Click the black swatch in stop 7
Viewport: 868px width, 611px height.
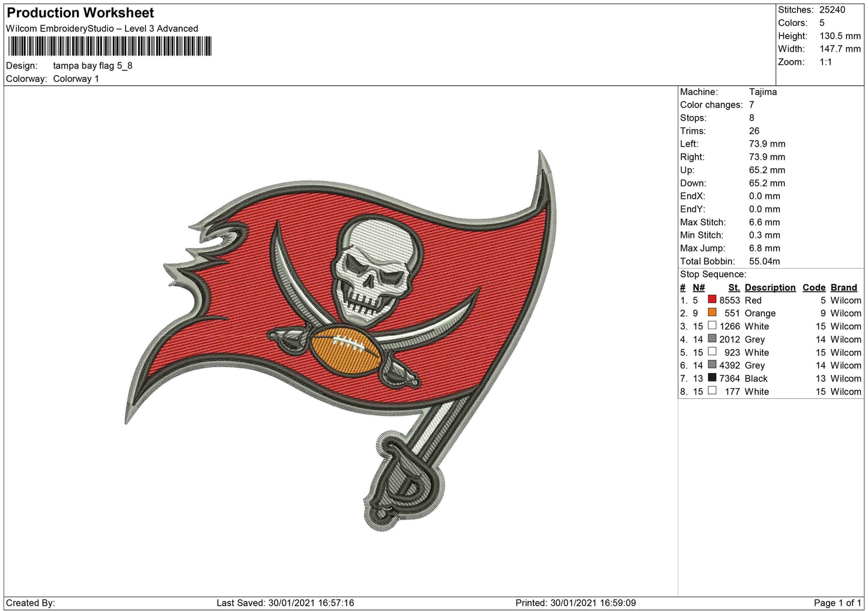click(712, 378)
